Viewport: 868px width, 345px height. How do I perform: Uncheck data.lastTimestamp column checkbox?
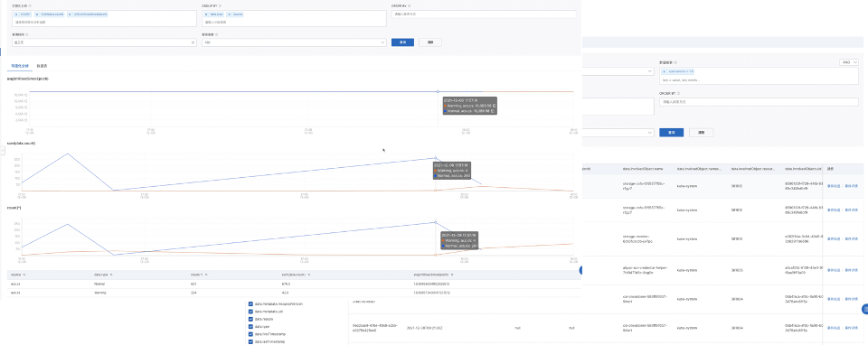tap(250, 341)
